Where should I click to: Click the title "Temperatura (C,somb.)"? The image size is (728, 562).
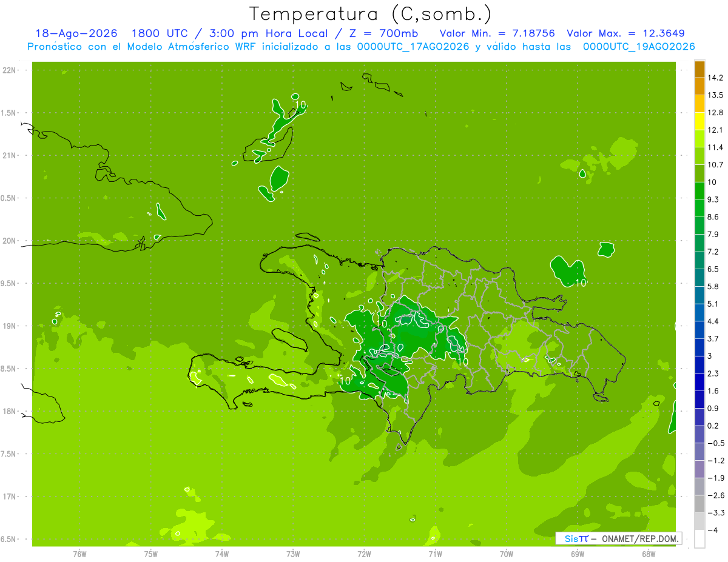[x=369, y=14]
